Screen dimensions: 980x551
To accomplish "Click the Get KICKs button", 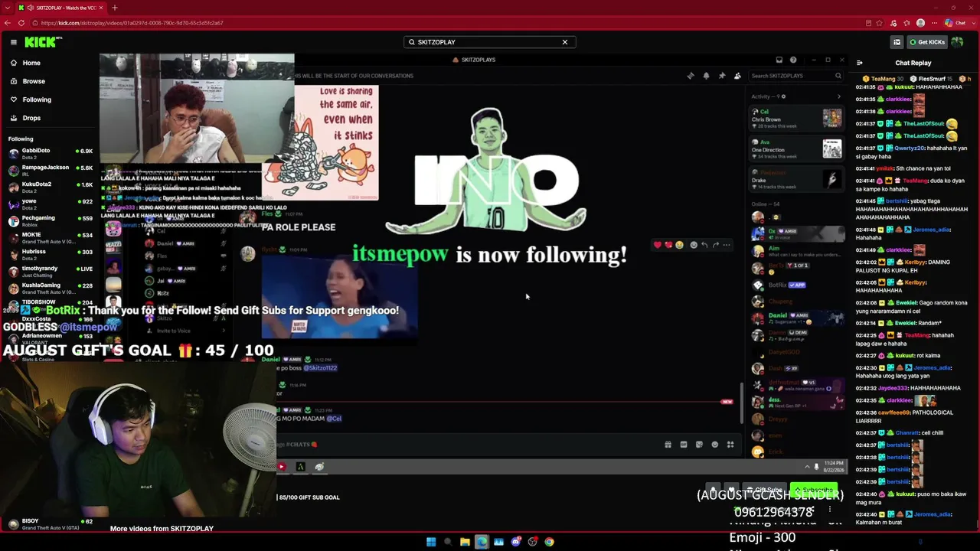I will point(927,42).
